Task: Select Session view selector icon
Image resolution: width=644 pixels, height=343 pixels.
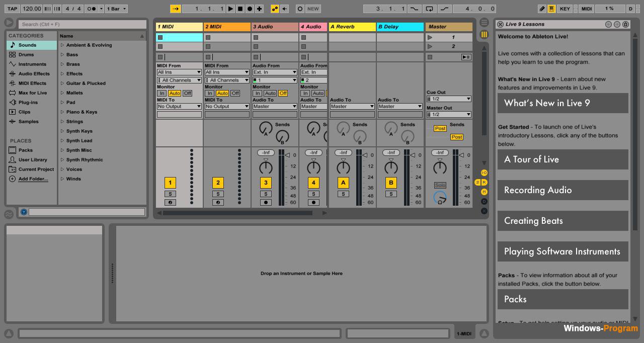Action: (x=484, y=34)
